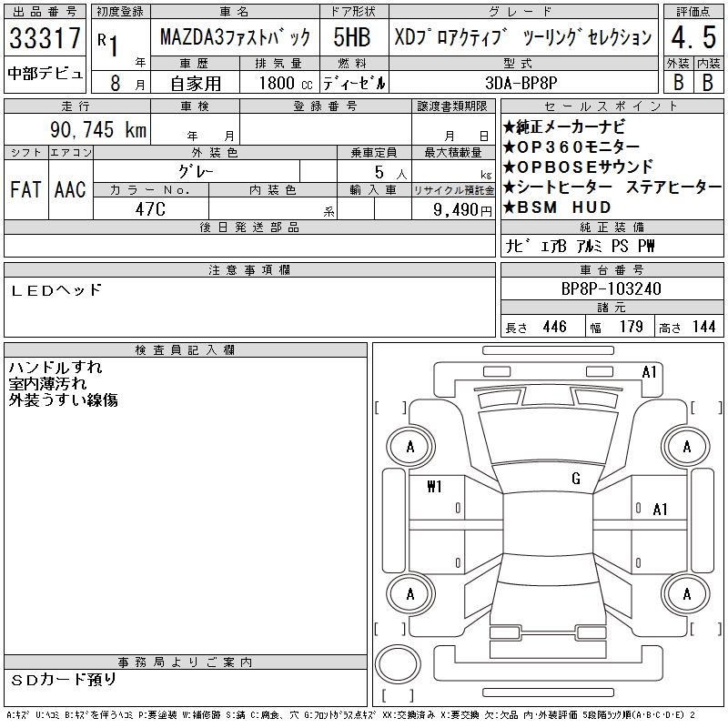
Task: Select overall score 4.5
Action: click(x=693, y=37)
